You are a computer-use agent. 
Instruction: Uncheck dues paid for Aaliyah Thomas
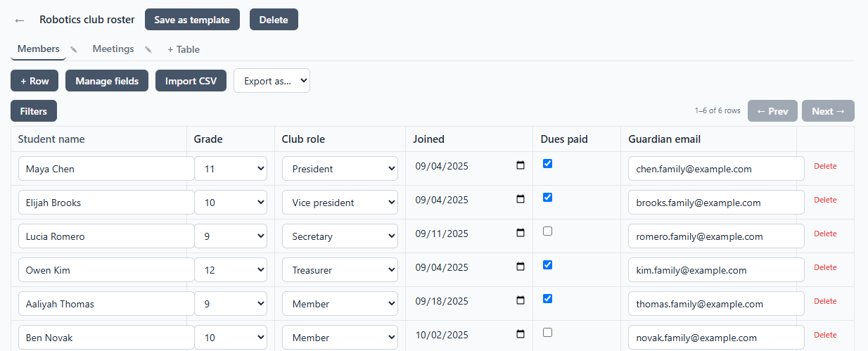tap(548, 298)
